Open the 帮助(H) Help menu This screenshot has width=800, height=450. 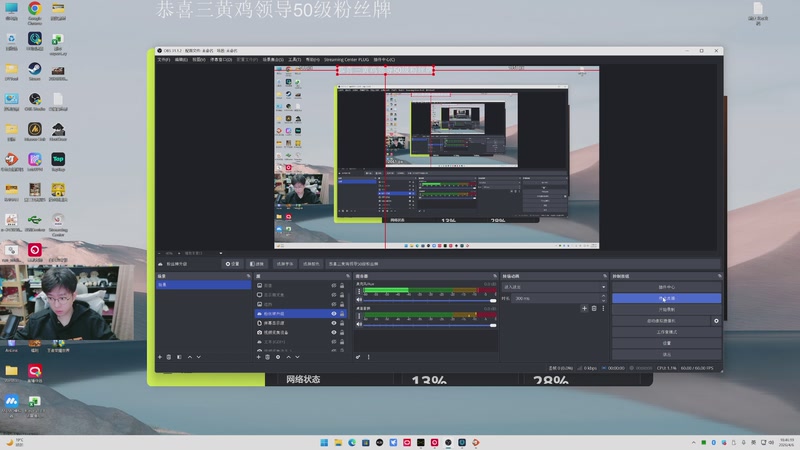point(313,60)
